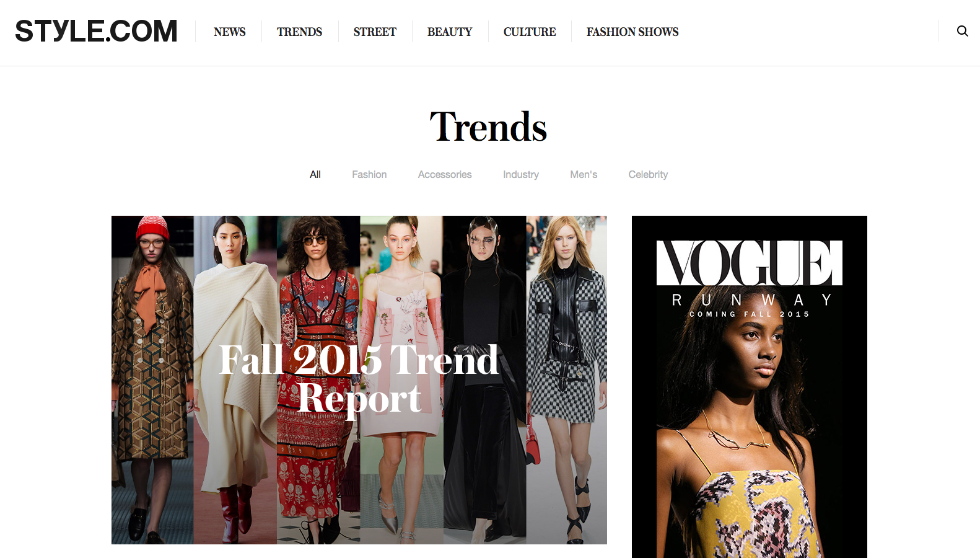Click the checkered jacket runway photo
This screenshot has width=980, height=558.
click(566, 380)
